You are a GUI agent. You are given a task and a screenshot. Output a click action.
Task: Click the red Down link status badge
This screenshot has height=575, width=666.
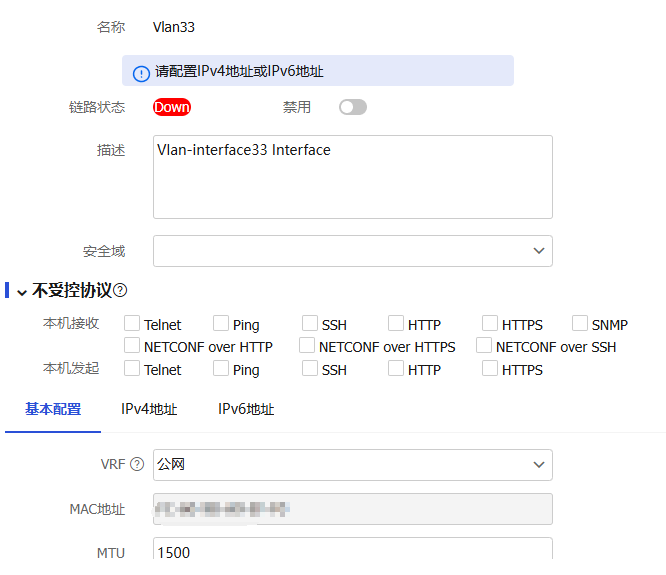[x=171, y=107]
